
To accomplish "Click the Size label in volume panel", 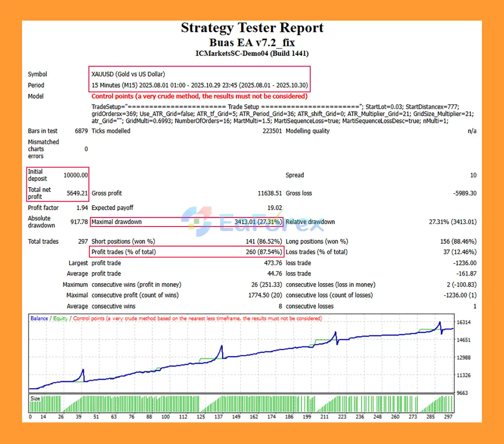I will 35,398.
